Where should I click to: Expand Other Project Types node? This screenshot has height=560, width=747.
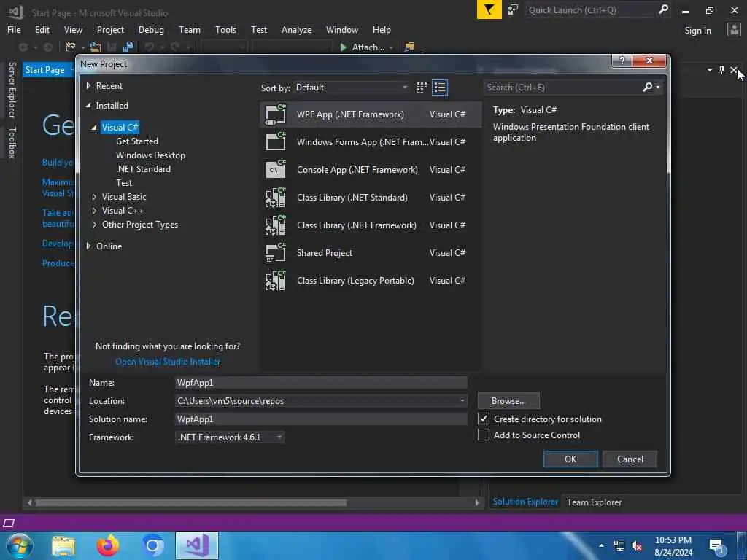pyautogui.click(x=94, y=225)
